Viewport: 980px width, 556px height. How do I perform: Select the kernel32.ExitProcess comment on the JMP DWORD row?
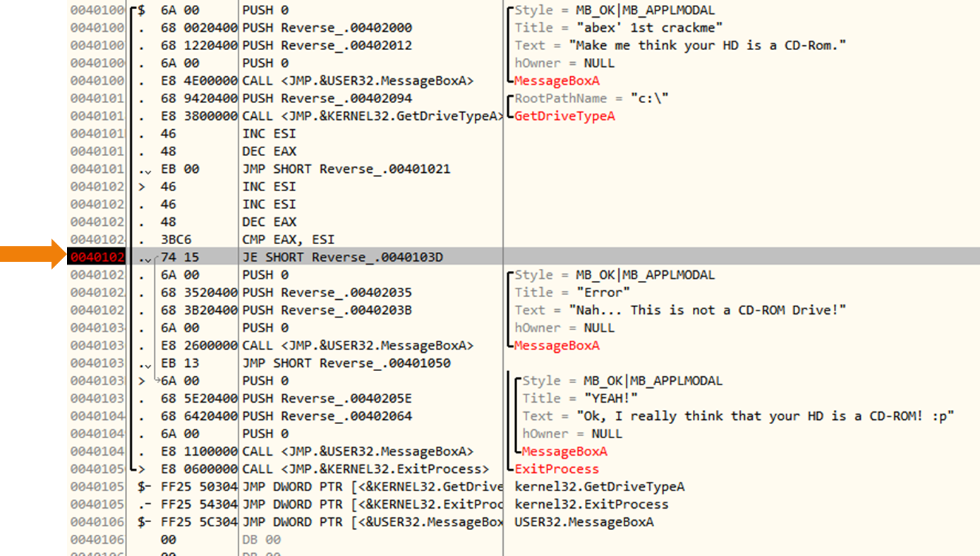[x=591, y=504]
